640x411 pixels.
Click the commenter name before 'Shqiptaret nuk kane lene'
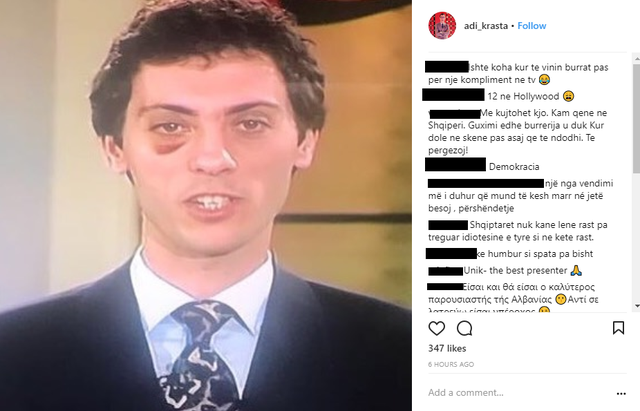point(448,225)
